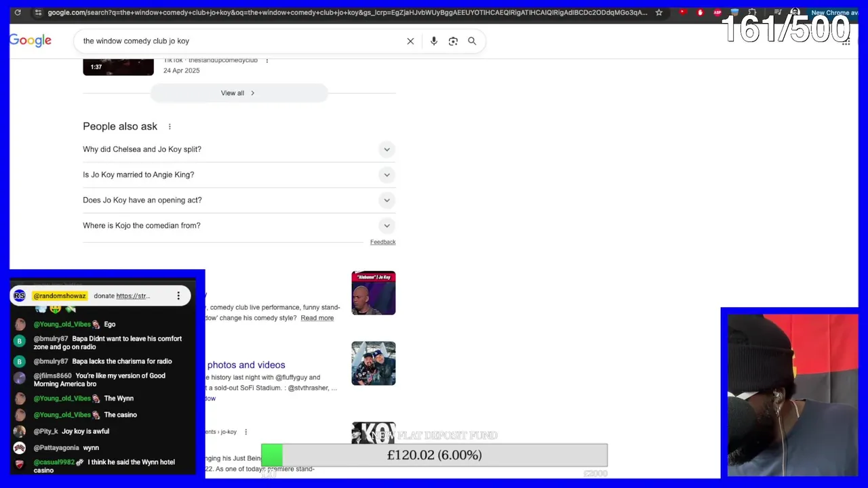Click the New Chrome available button

pos(834,12)
